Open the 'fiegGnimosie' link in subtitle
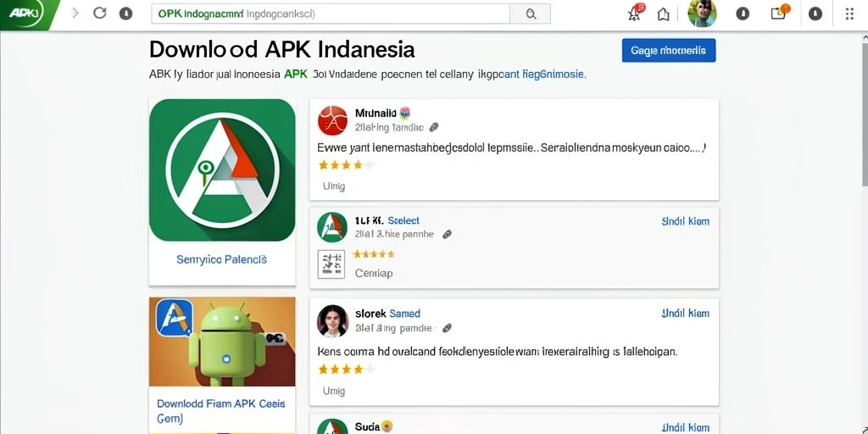This screenshot has width=868, height=434. click(554, 74)
